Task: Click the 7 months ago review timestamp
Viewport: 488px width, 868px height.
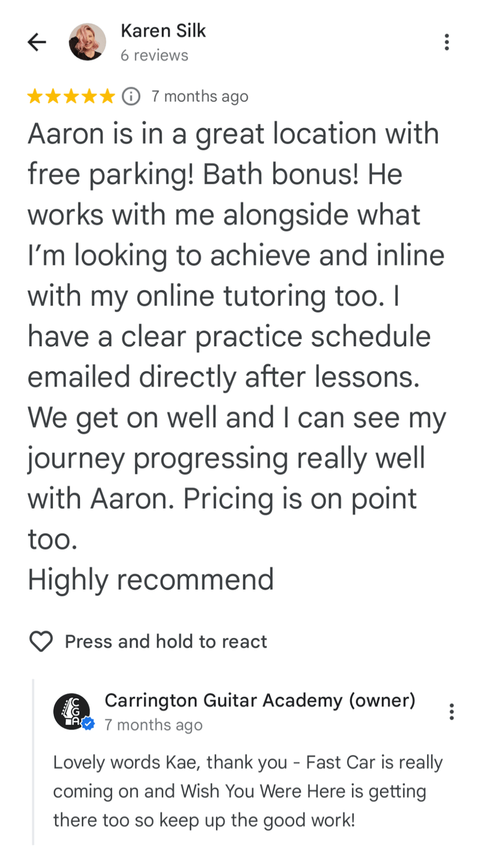Action: click(x=200, y=96)
